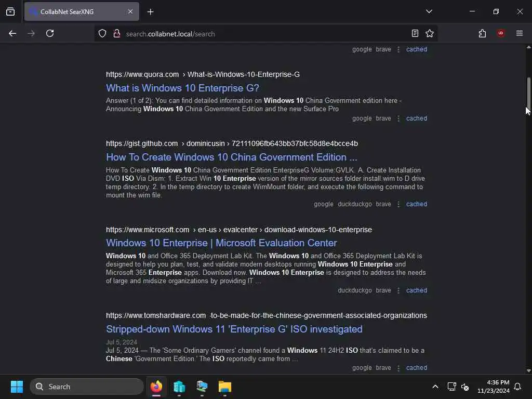The height and width of the screenshot is (399, 532).
Task: Click the gist.github.com result URL
Action: pyautogui.click(x=232, y=143)
